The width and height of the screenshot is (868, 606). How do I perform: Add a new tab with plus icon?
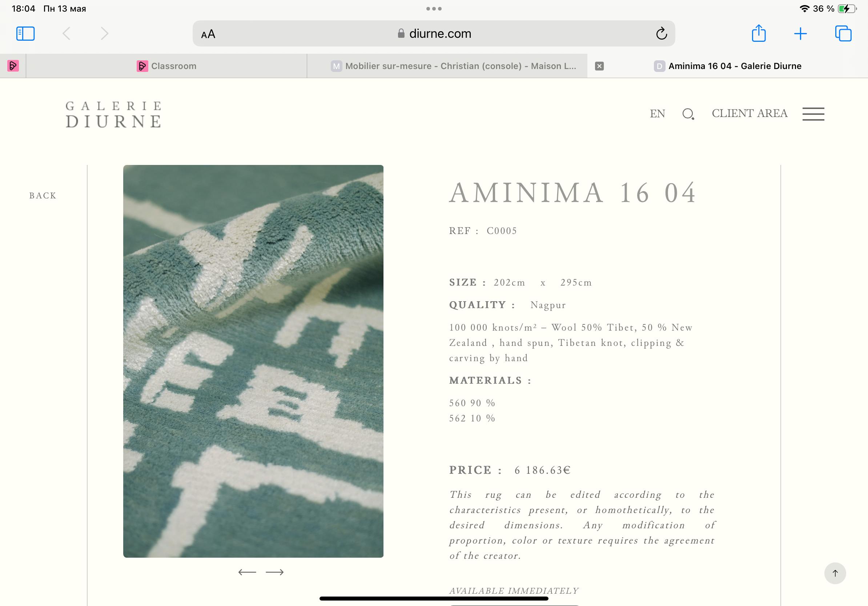pos(800,34)
